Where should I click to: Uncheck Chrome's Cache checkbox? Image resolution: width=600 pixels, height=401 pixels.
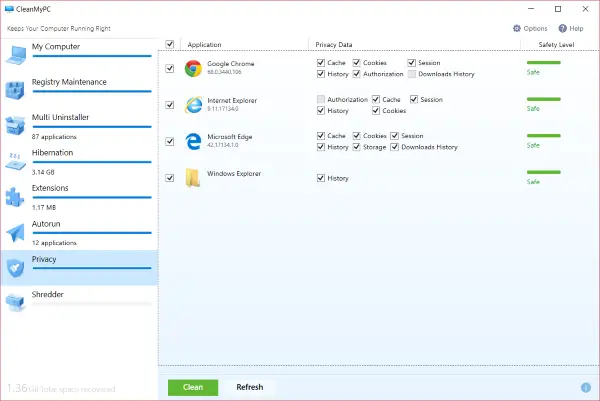click(x=321, y=62)
